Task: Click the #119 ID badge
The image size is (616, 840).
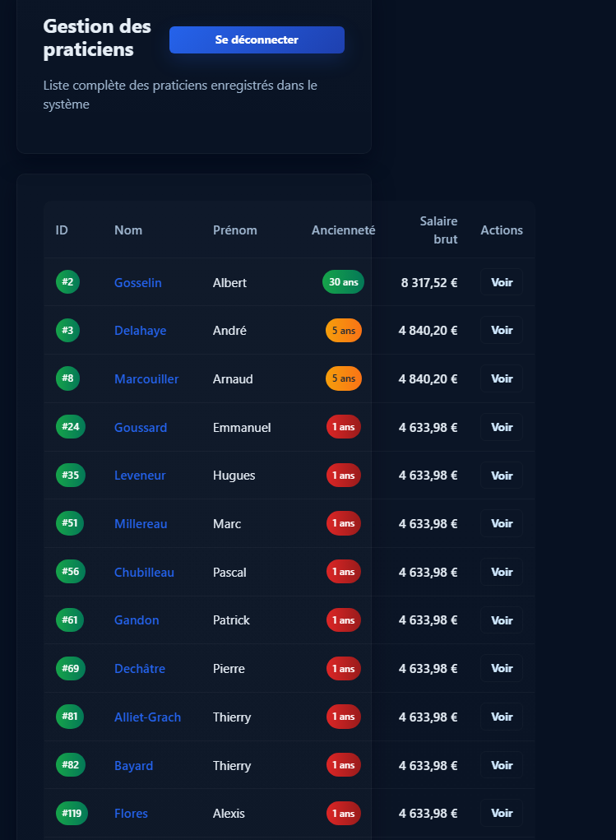Action: coord(70,813)
